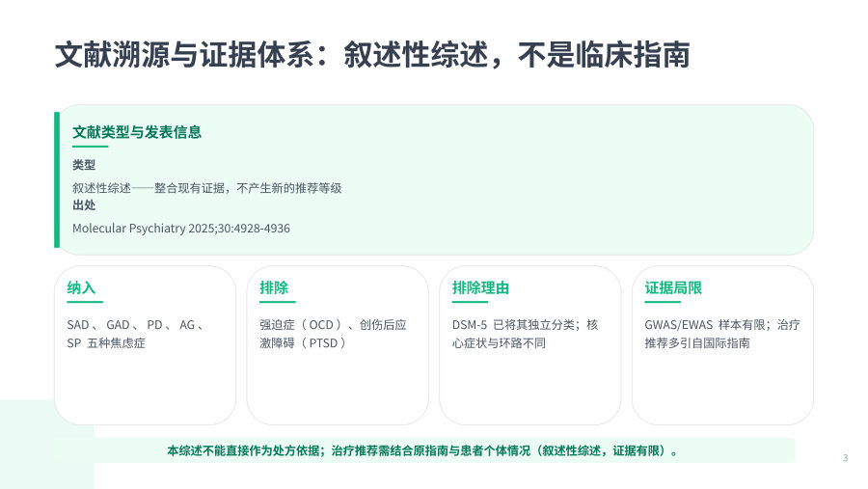Select the heading 文献类型与发表信息
The image size is (868, 489).
click(137, 132)
